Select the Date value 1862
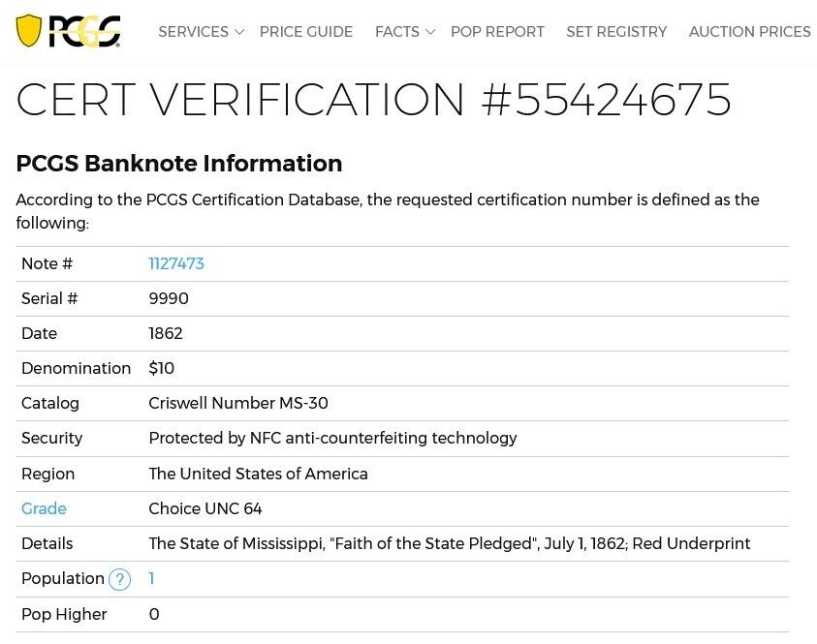 point(165,333)
